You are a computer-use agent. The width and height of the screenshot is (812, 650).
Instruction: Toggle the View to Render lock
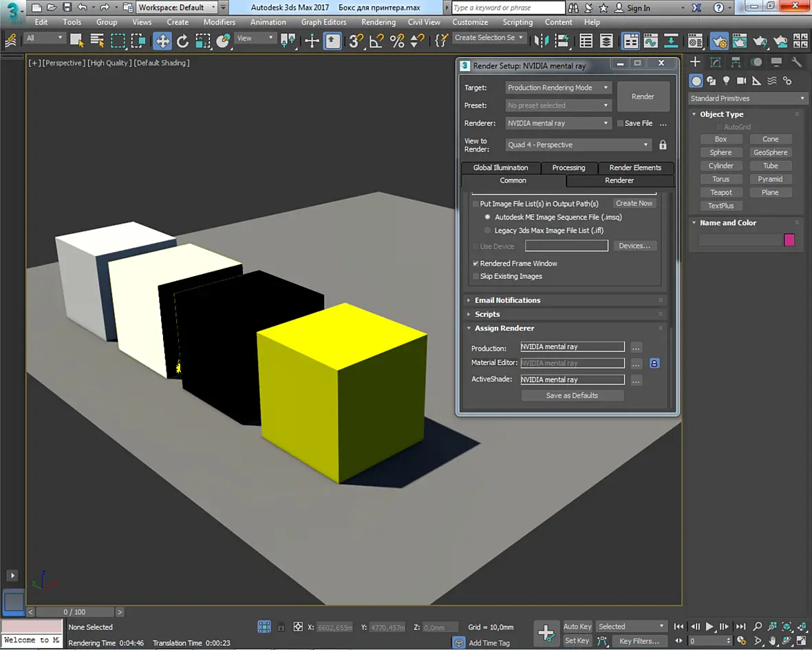(x=663, y=145)
